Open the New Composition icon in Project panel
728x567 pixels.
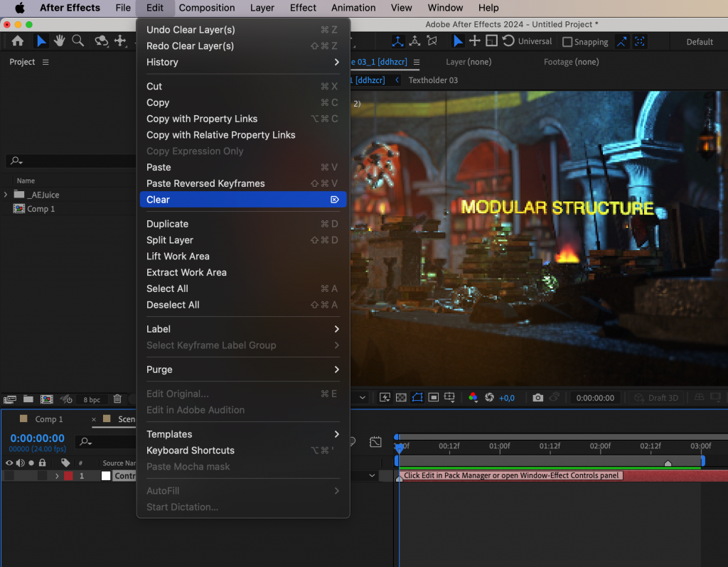(46, 399)
